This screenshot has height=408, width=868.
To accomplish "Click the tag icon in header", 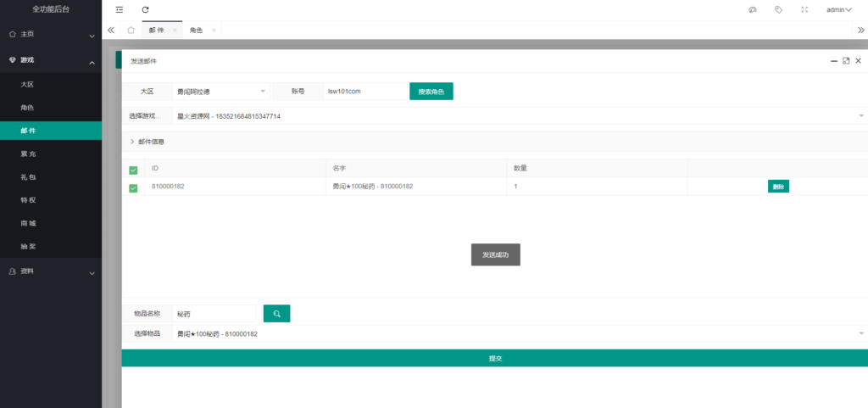I will [x=778, y=9].
